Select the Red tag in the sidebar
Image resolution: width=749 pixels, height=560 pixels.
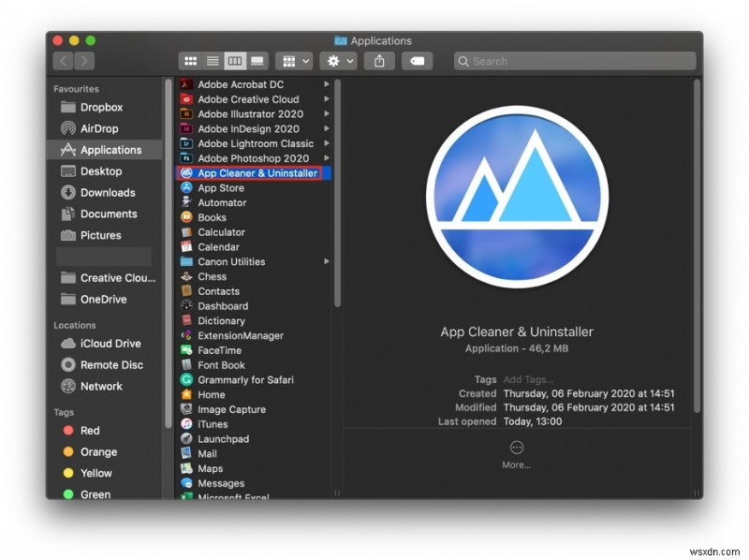pos(89,431)
